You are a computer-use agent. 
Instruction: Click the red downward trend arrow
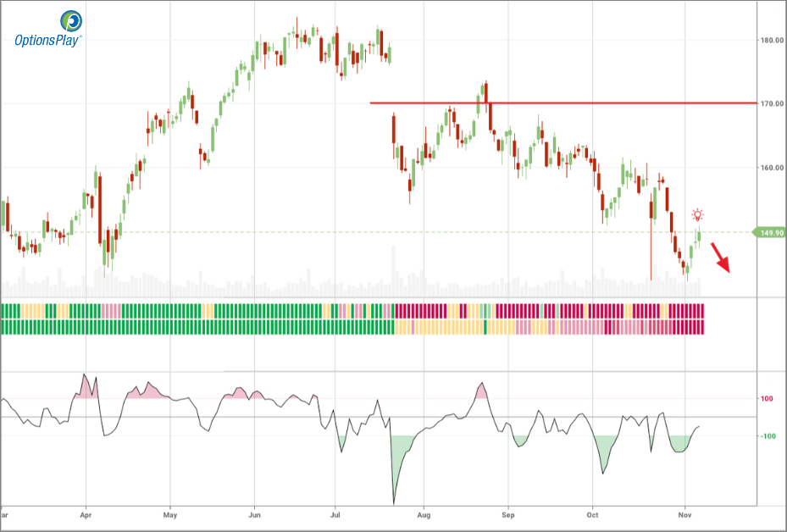tap(720, 257)
